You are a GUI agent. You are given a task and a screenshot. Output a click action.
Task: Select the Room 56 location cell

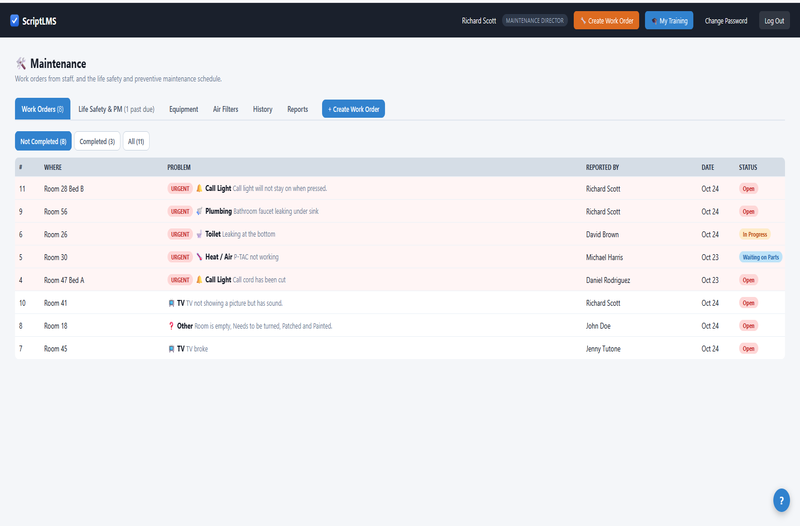pyautogui.click(x=56, y=212)
